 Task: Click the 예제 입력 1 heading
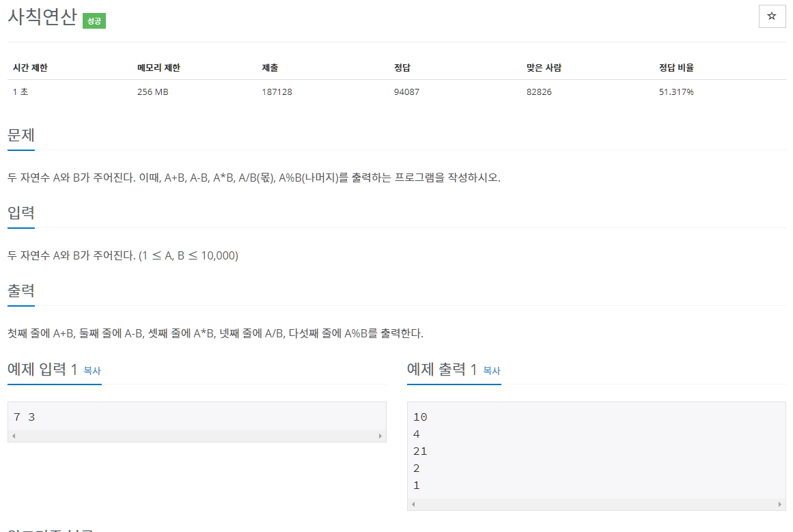tap(42, 369)
